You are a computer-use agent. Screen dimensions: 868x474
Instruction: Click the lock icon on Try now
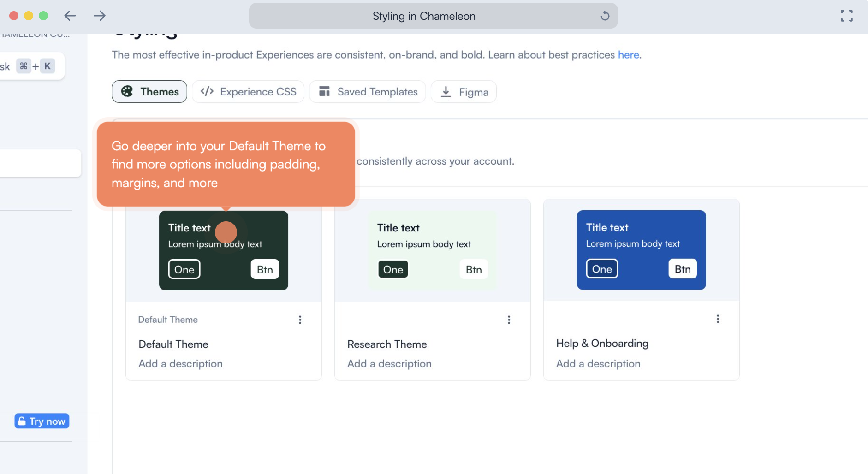(22, 421)
